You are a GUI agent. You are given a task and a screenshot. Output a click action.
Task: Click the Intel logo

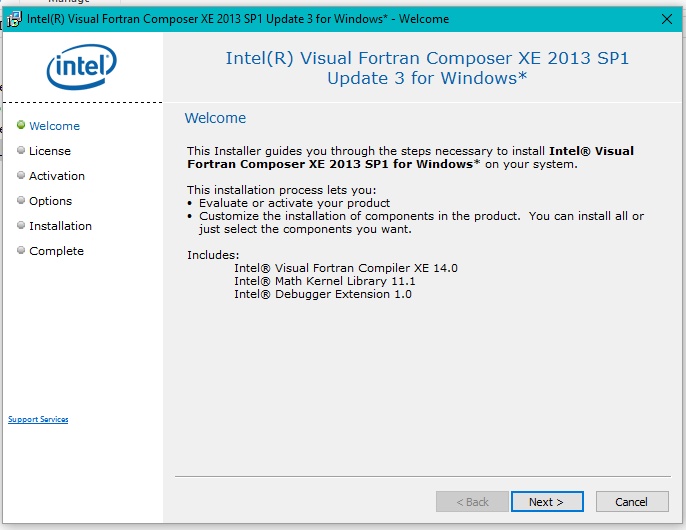point(82,67)
